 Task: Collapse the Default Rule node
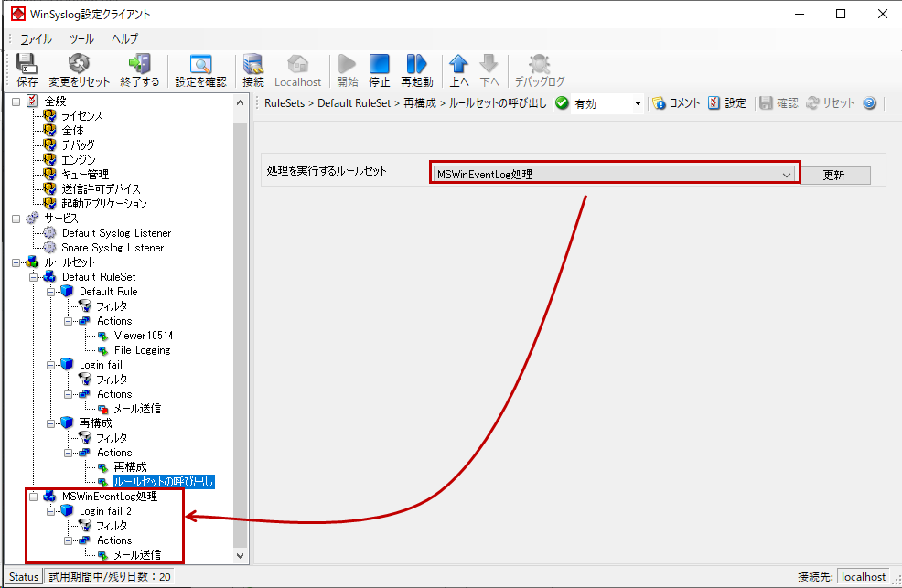pos(50,292)
